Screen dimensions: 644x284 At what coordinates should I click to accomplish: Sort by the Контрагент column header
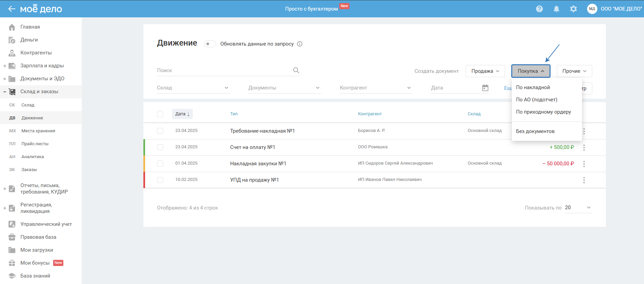coord(370,114)
